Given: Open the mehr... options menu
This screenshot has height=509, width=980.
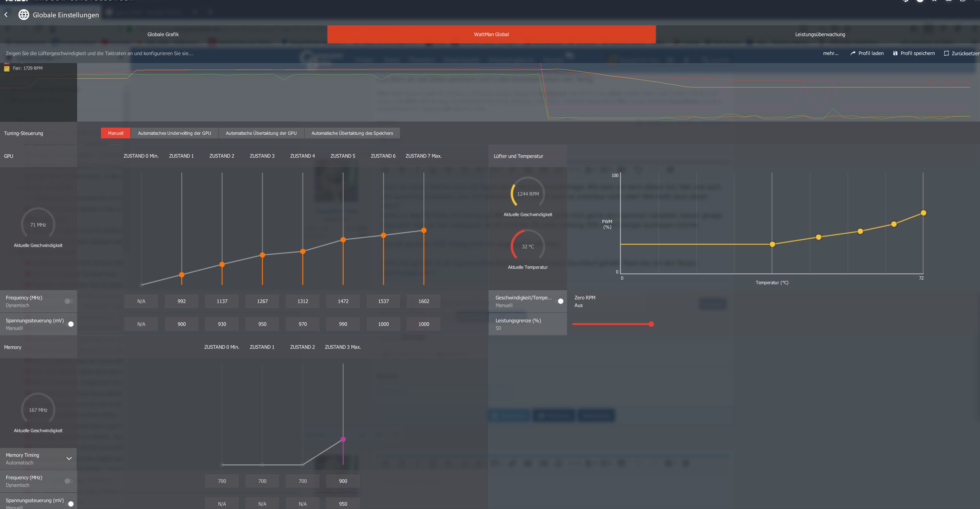Looking at the screenshot, I should [830, 53].
